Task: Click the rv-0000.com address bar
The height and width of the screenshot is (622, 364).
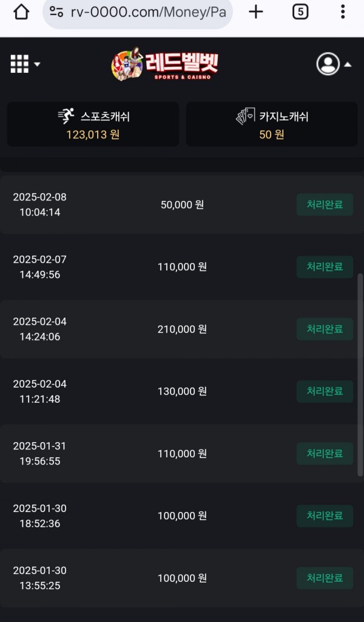Action: [146, 12]
